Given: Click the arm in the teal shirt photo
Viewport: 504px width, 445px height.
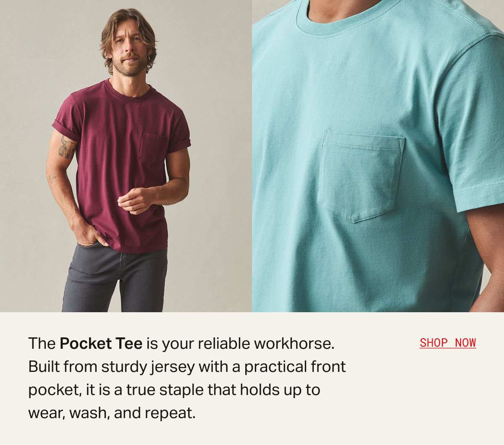Looking at the screenshot, I should (x=487, y=256).
